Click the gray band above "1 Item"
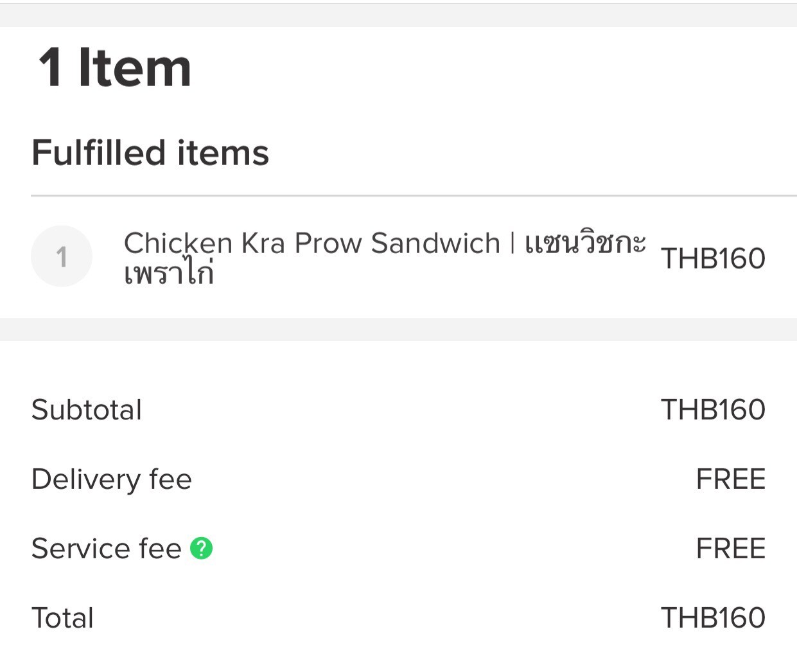797x672 pixels. 398,15
